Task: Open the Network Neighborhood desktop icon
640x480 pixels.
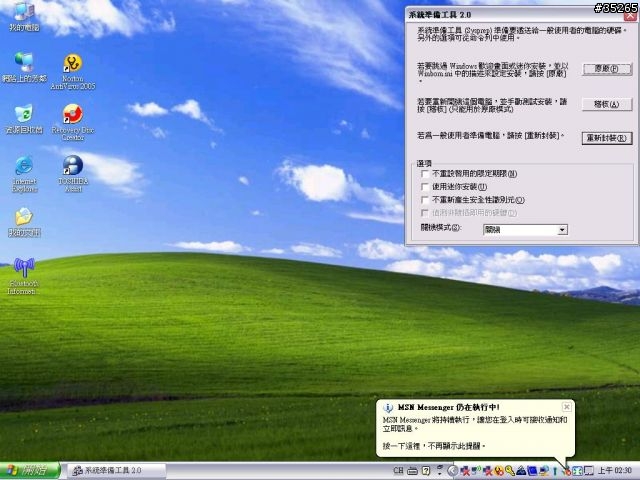Action: [x=24, y=67]
